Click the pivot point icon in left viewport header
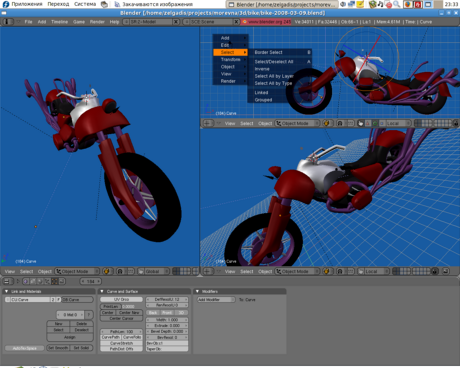The height and width of the screenshot is (368, 460). [x=120, y=271]
